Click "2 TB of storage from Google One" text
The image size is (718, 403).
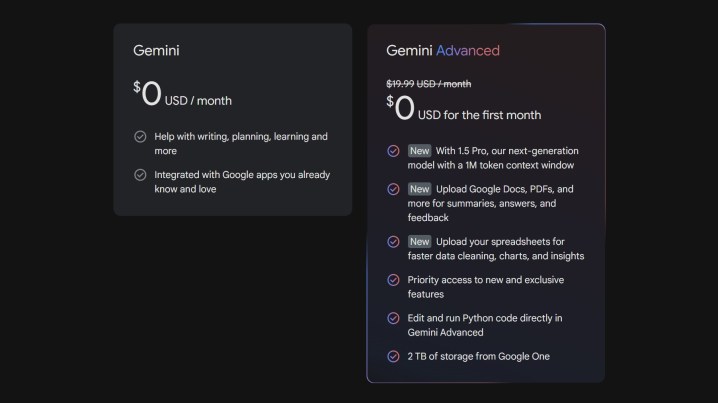(478, 356)
